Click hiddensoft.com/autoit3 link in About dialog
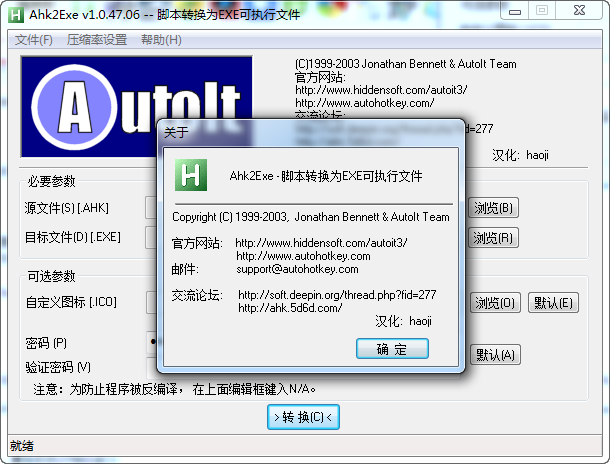Screen dimensions: 610x464 (x=321, y=243)
